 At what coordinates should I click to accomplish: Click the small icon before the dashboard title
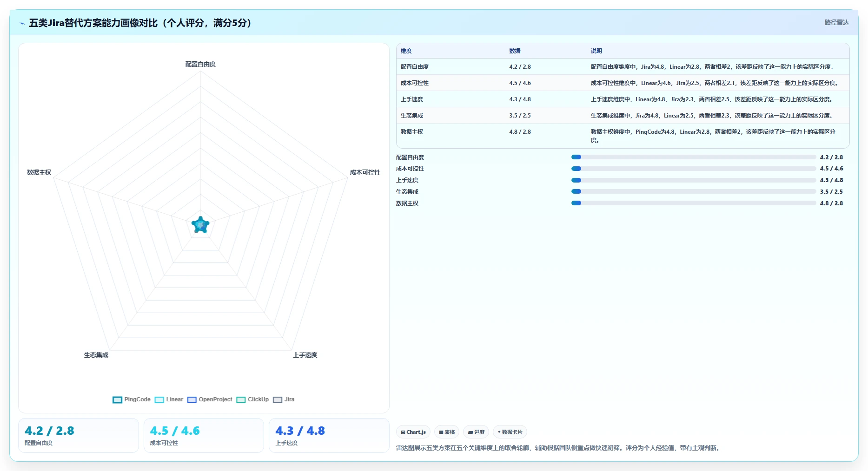tap(22, 23)
